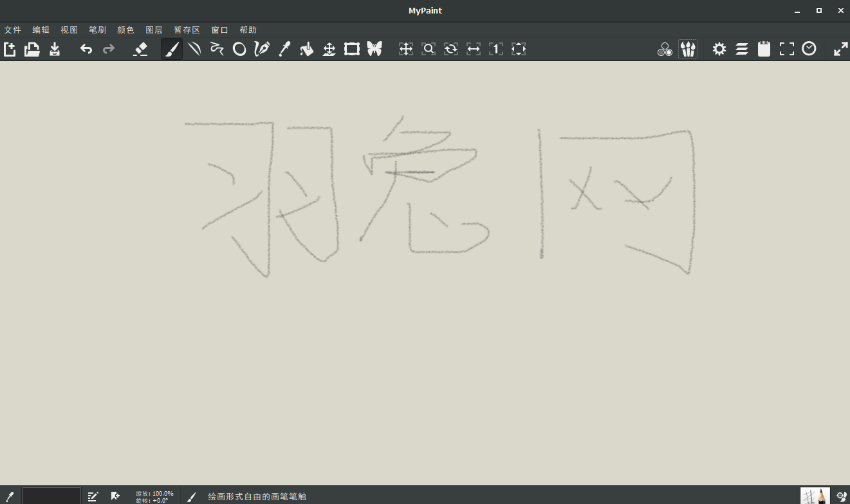Image resolution: width=850 pixels, height=504 pixels.
Task: Click the Redo arrow
Action: coord(109,49)
